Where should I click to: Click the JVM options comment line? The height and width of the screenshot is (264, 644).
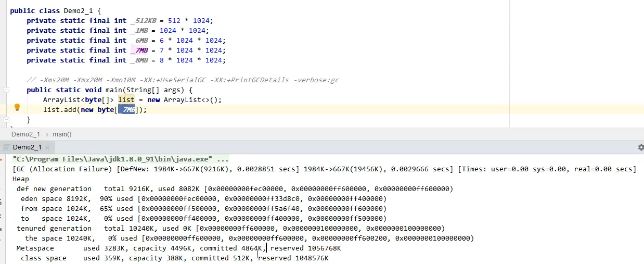point(183,80)
